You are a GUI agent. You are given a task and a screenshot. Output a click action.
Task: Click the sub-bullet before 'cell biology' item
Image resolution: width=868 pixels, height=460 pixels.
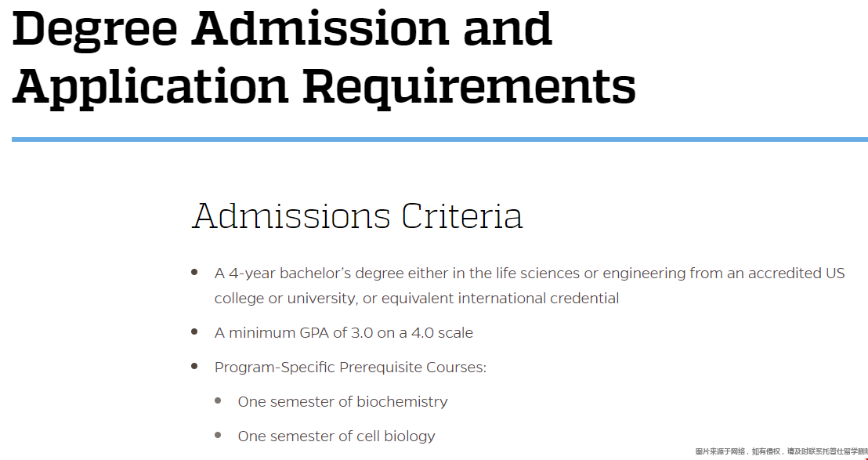click(218, 435)
